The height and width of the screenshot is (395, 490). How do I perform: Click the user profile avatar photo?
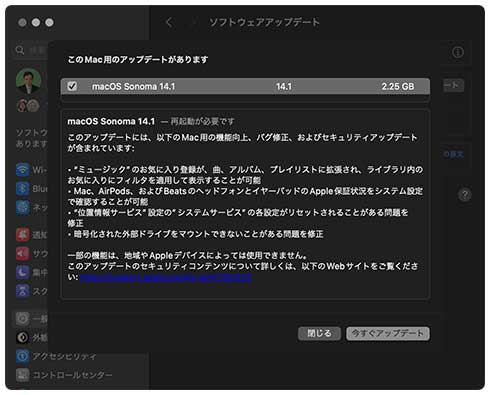point(28,81)
